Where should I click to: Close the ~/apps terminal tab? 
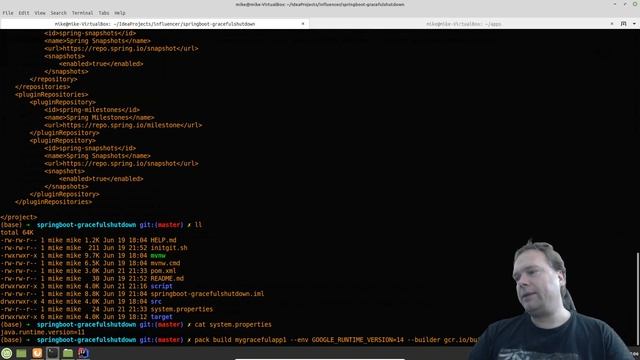[x=612, y=24]
